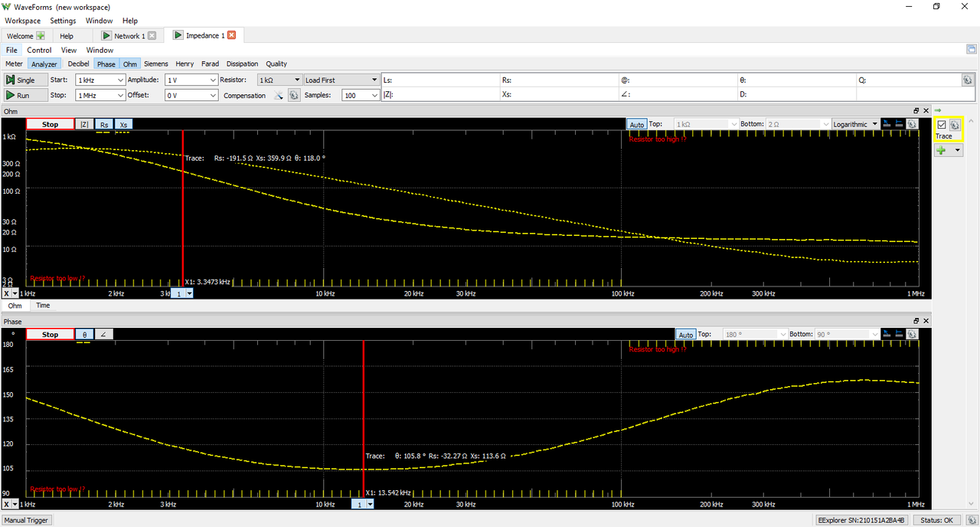Open the Resistor 1 kΩ dropdown
Viewport: 980px width, 527px height.
pyautogui.click(x=279, y=80)
